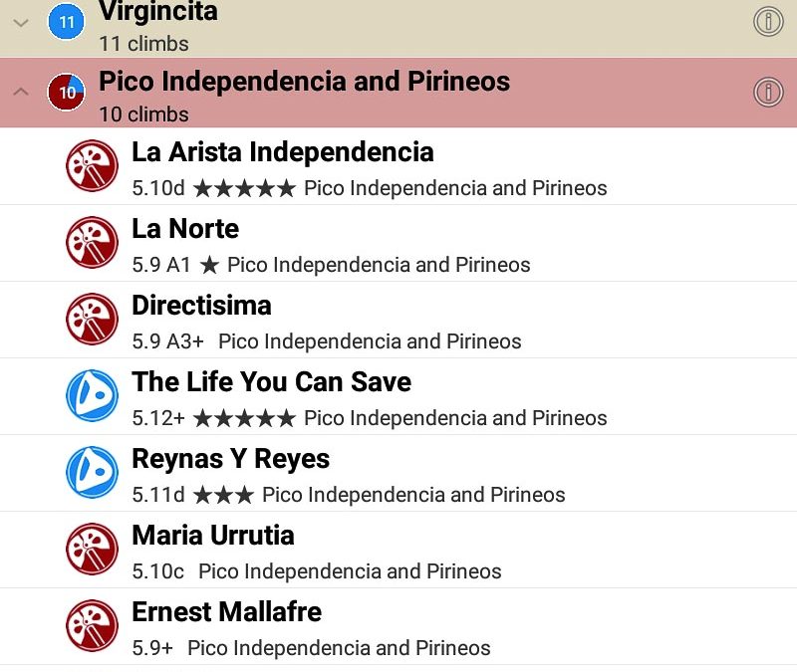The image size is (797, 672).
Task: Expand the Virgincita section chevron
Action: coord(20,22)
